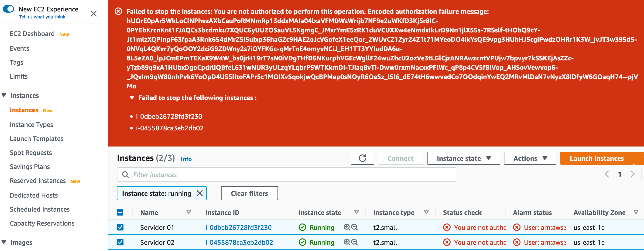
Task: Click status check error icon for Servidor 01
Action: pyautogui.click(x=447, y=227)
